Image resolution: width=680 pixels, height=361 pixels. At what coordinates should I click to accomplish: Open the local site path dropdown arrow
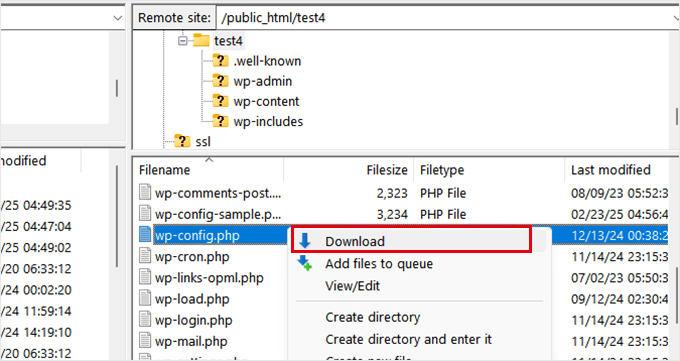point(118,18)
